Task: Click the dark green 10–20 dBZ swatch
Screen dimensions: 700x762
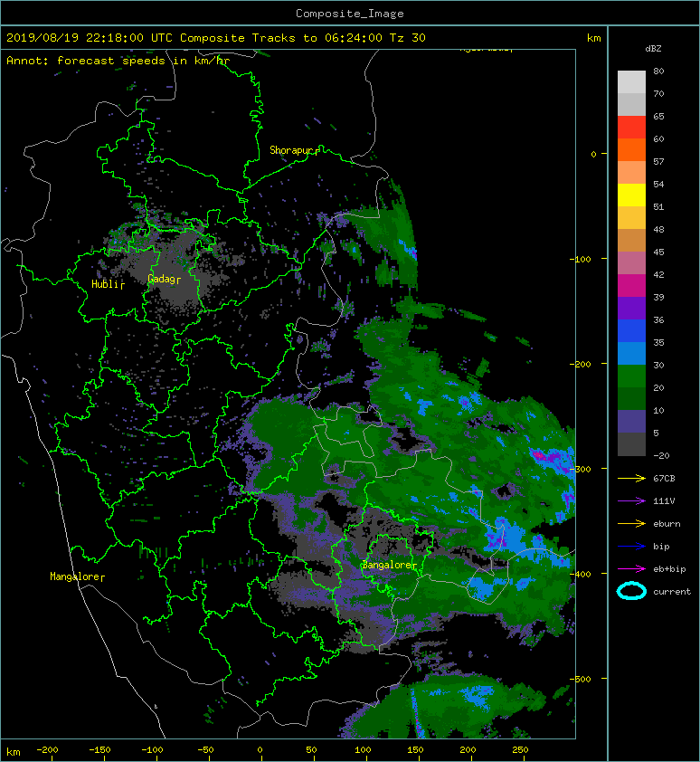Action: [x=631, y=398]
